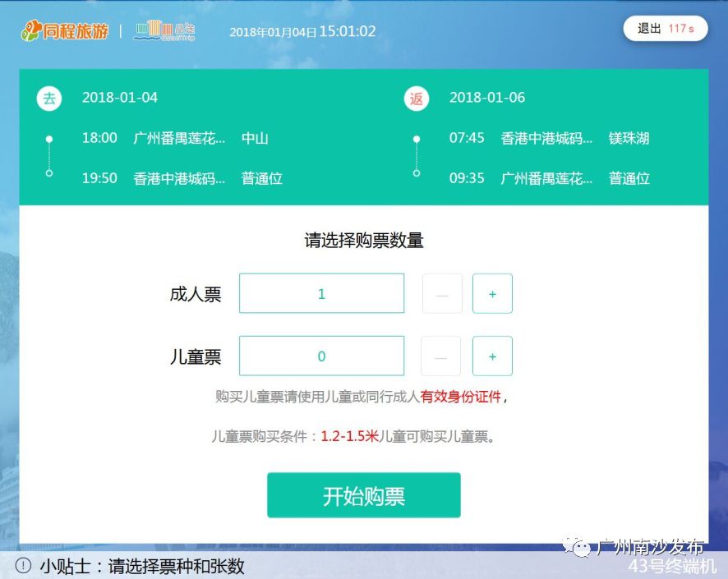Click the 同程旅游 logo
Image resolution: width=728 pixels, height=579 pixels.
pos(65,30)
